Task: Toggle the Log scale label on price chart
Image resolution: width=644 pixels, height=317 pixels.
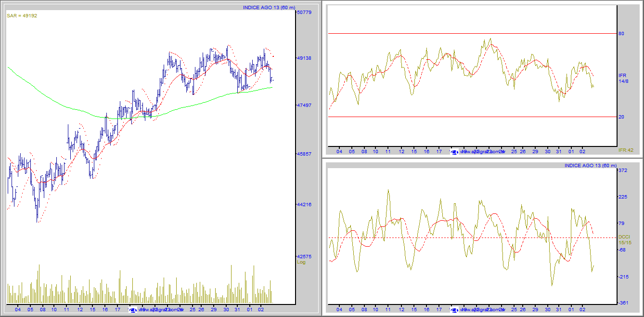Action: [x=301, y=262]
